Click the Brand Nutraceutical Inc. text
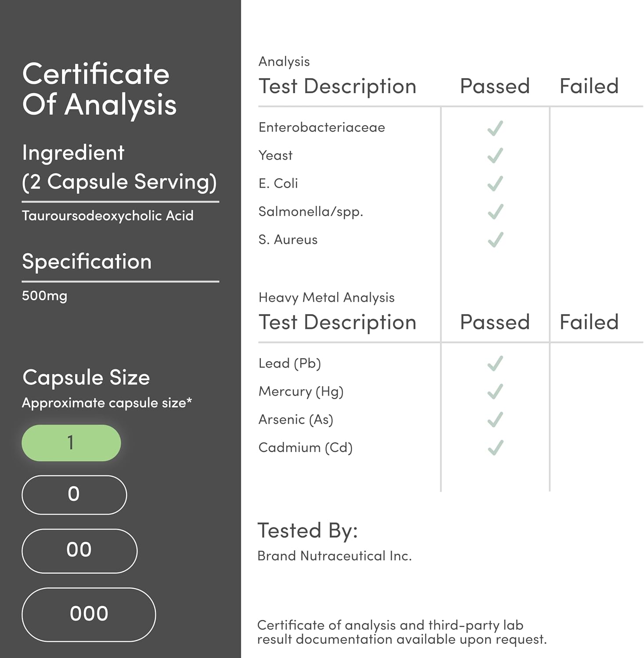The image size is (644, 658). coord(334,556)
